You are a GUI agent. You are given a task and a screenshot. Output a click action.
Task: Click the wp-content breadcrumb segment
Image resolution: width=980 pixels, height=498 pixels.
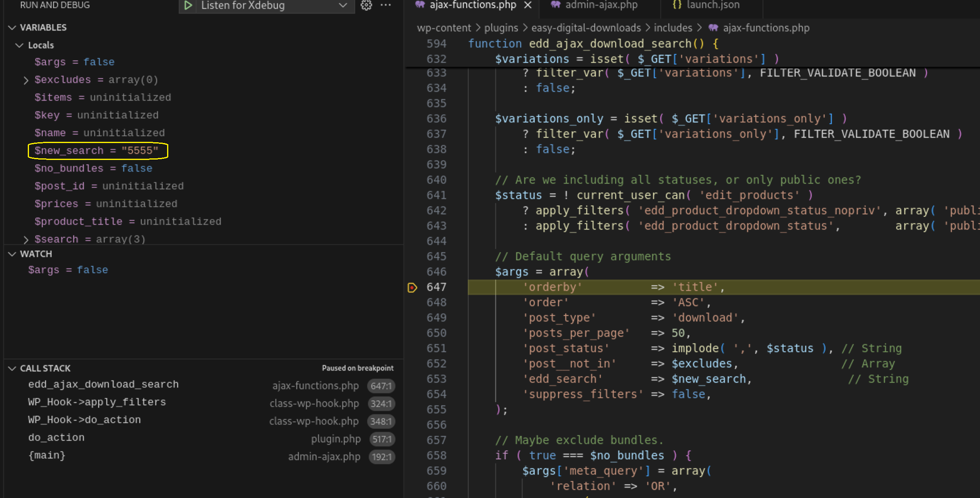[444, 28]
